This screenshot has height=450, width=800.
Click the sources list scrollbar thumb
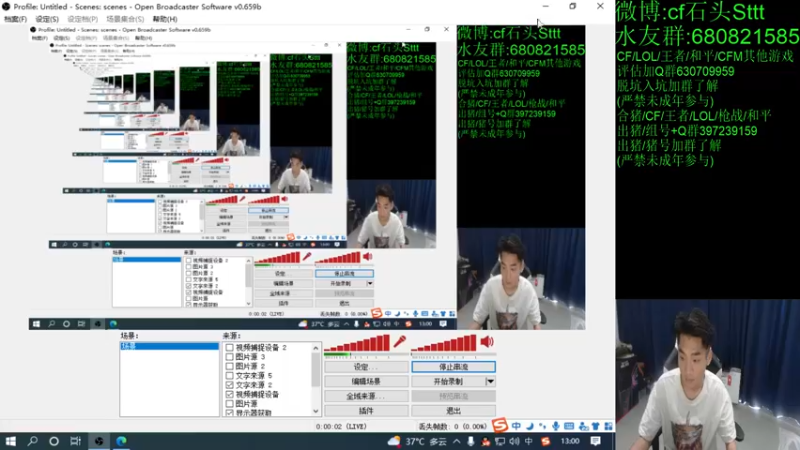tap(316, 369)
